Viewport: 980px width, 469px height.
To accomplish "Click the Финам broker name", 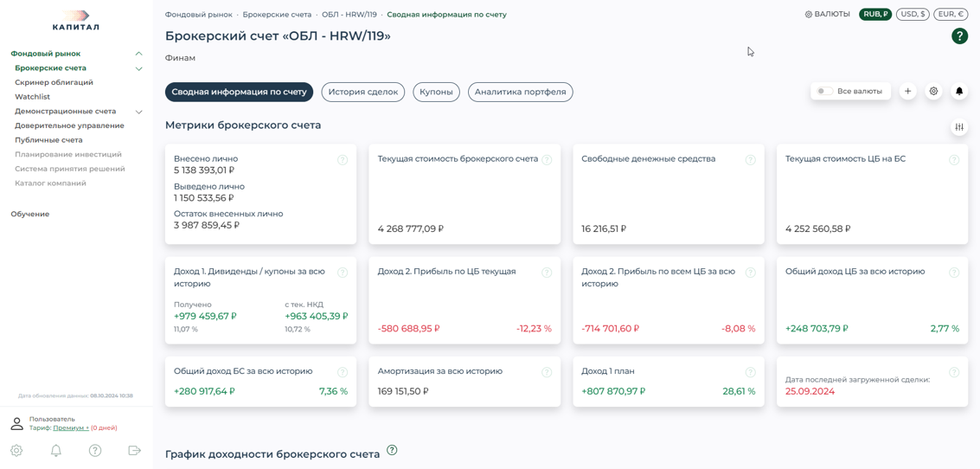I will pos(181,58).
